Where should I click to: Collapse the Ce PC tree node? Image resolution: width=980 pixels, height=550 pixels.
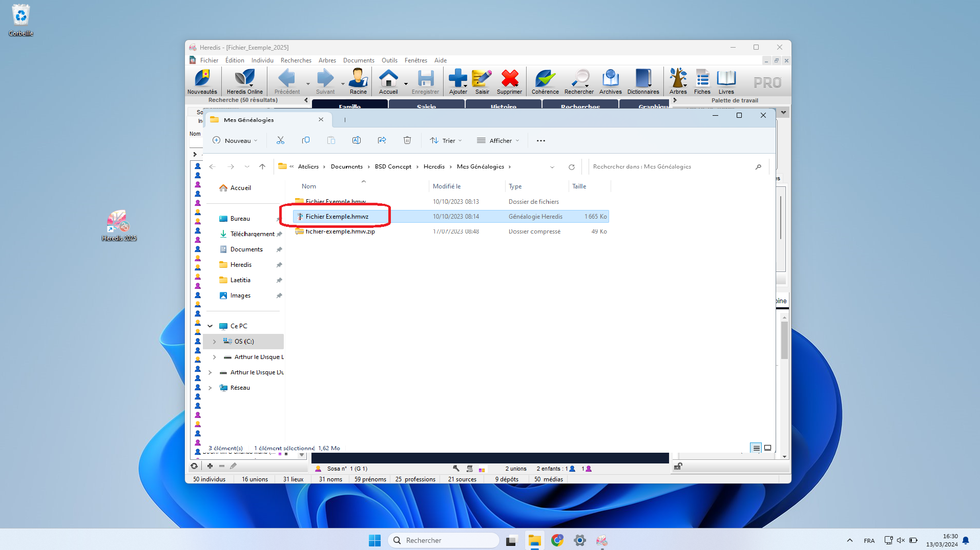click(210, 326)
